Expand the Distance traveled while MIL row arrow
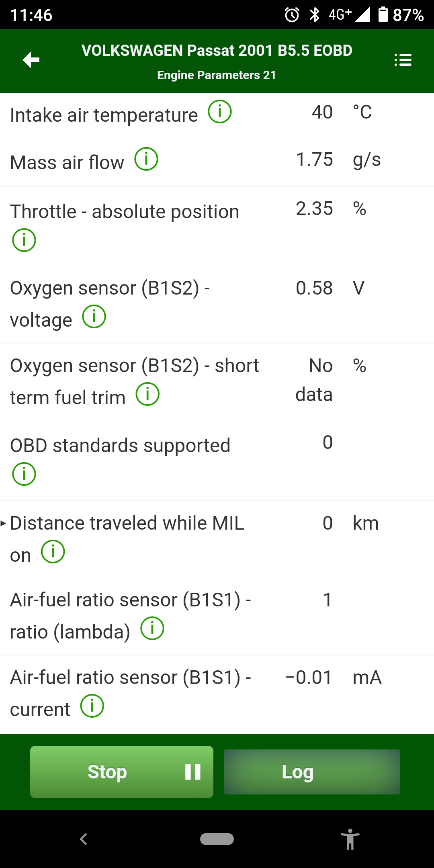Image resolution: width=434 pixels, height=868 pixels. (x=4, y=523)
